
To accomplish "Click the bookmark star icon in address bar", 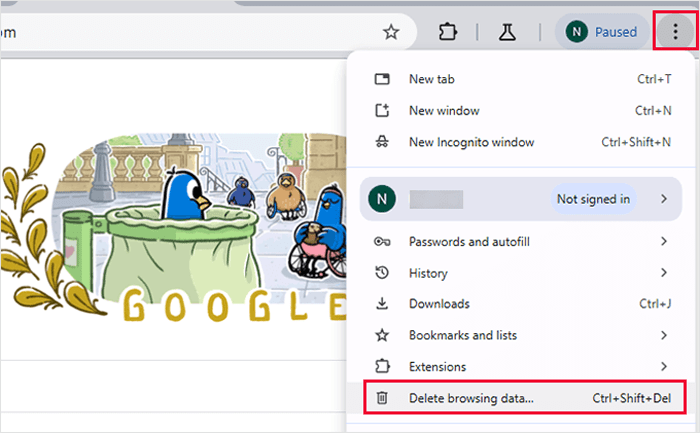I will [391, 32].
